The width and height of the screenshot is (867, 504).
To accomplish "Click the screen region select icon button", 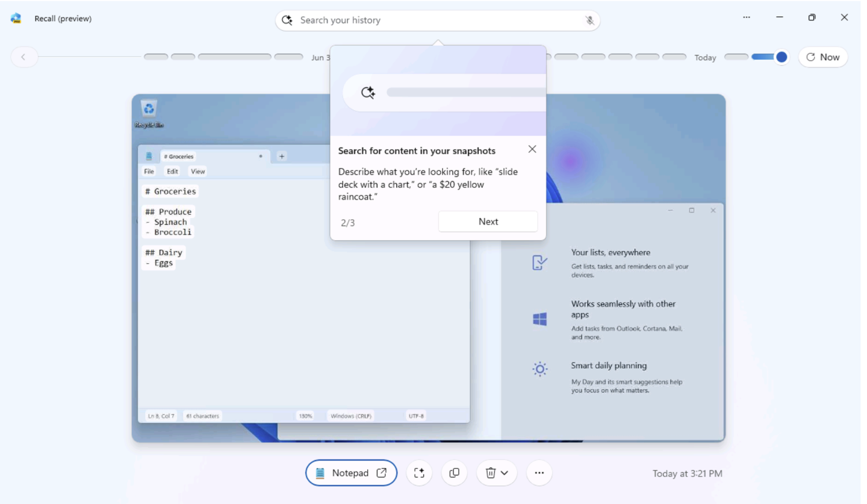I will 419,473.
